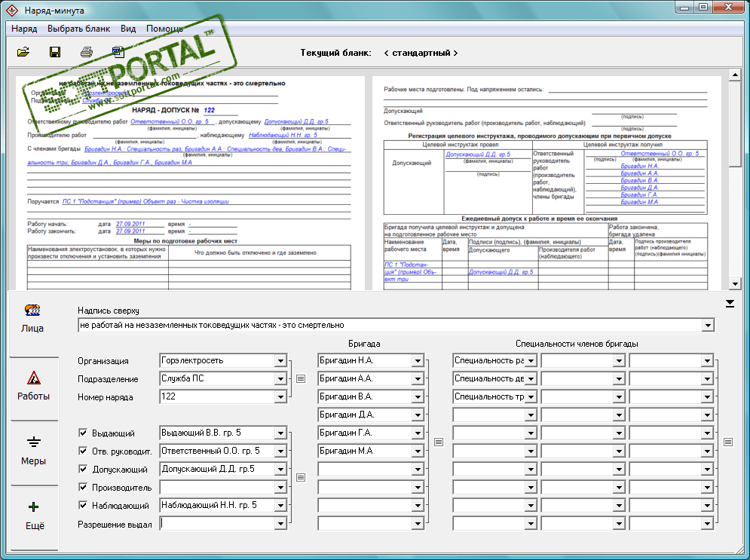Expand the empty Производитель dropdown
This screenshot has width=750, height=560.
coord(280,488)
